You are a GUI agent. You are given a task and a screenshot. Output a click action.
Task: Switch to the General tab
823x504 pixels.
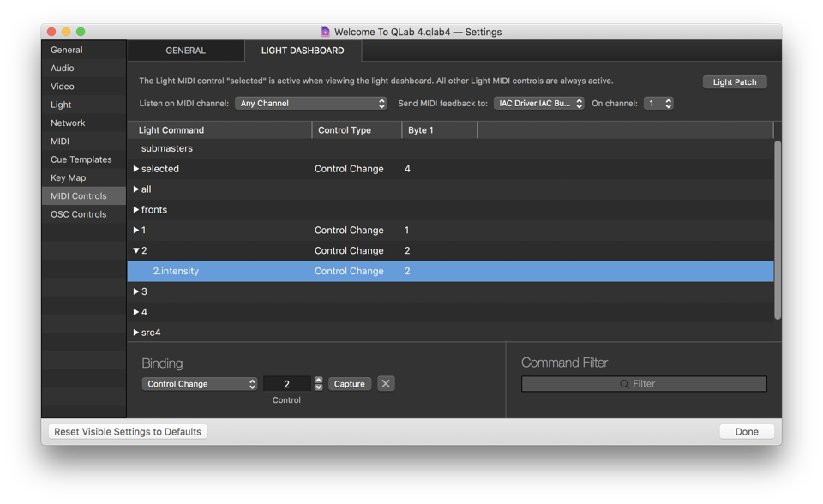(185, 51)
